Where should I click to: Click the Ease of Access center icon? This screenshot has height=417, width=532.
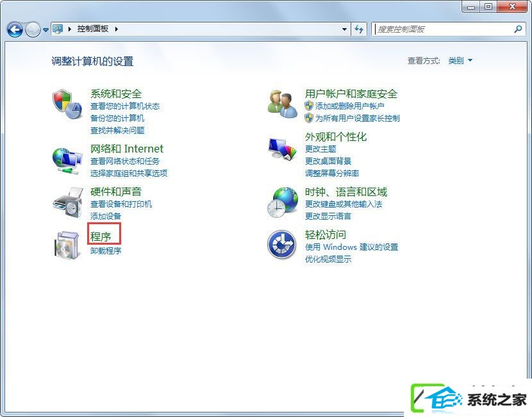click(281, 245)
